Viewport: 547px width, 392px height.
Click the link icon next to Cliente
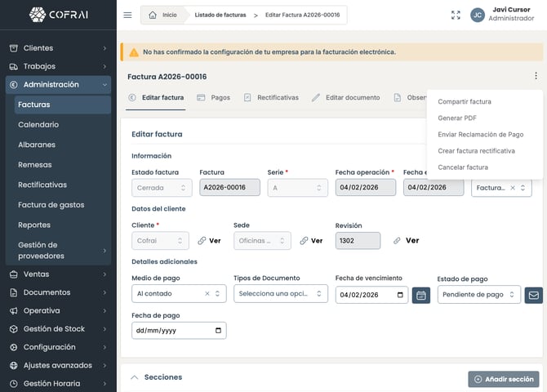[202, 241]
